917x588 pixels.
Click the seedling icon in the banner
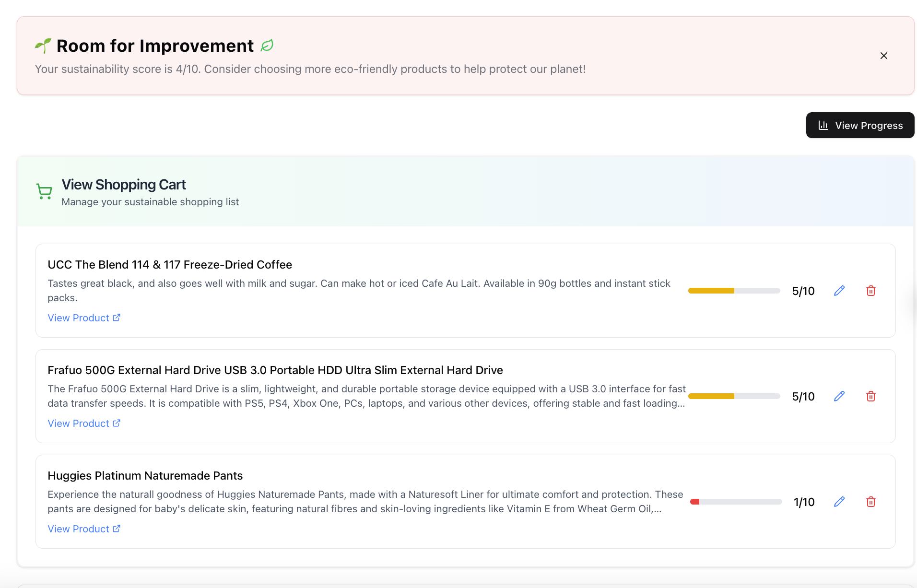(43, 46)
